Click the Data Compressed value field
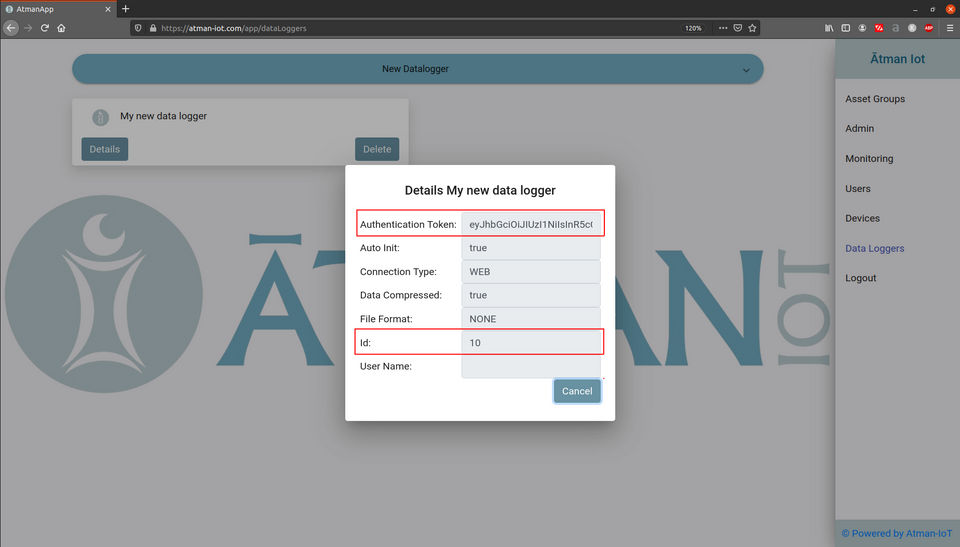This screenshot has width=960, height=547. (x=531, y=295)
